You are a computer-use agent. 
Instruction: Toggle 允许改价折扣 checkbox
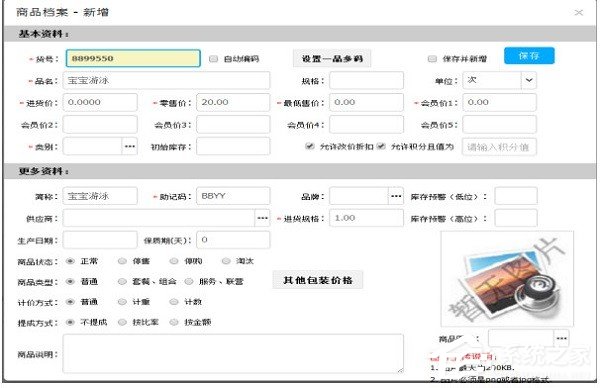point(310,146)
